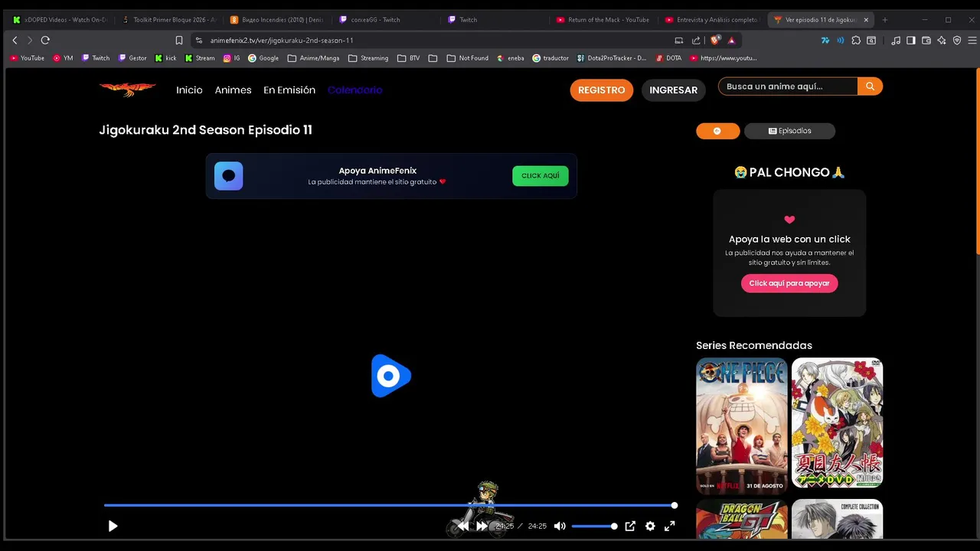
Task: Click the share icon in address bar
Action: (696, 41)
